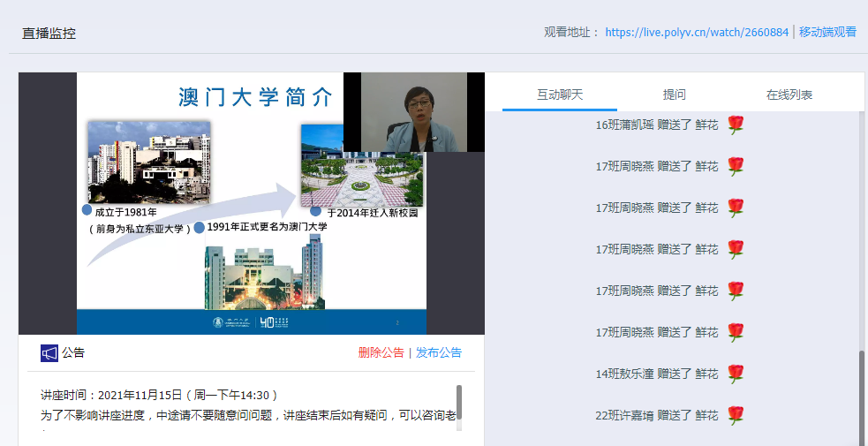Click announcement line 讲座时间：2021年11月15日
This screenshot has height=446, width=868.
click(x=160, y=395)
